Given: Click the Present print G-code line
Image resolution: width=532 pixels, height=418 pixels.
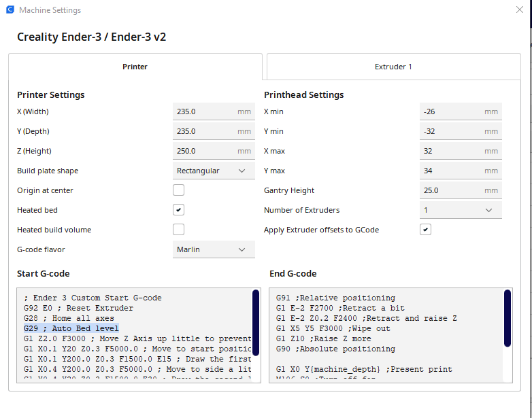Looking at the screenshot, I should click(364, 369).
